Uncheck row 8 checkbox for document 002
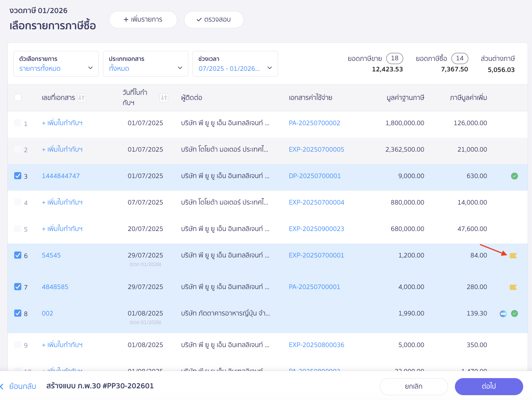The height and width of the screenshot is (400, 532). coord(18,313)
